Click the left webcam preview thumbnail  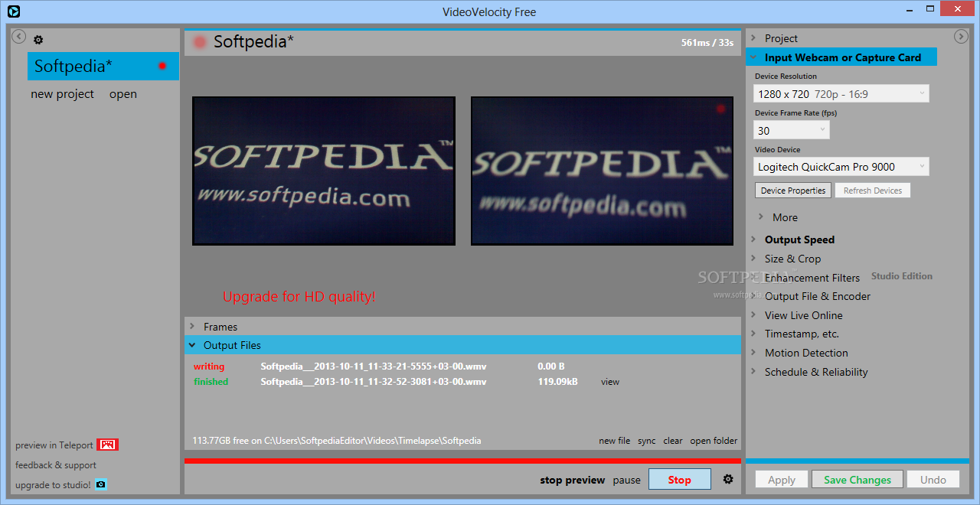point(324,171)
